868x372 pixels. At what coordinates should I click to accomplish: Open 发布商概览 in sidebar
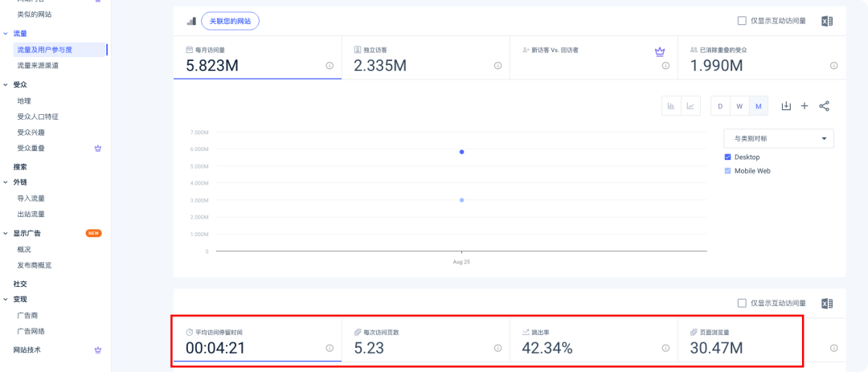(35, 265)
